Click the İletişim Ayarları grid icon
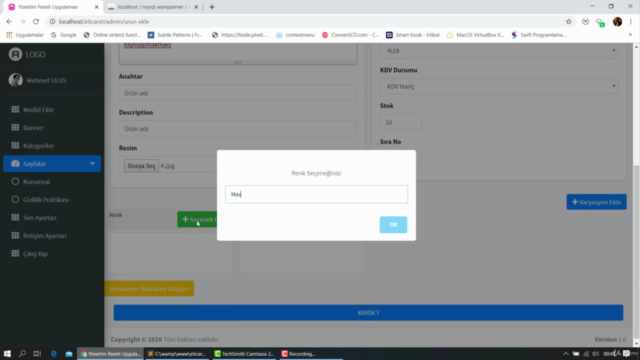The image size is (640, 360). pyautogui.click(x=15, y=235)
